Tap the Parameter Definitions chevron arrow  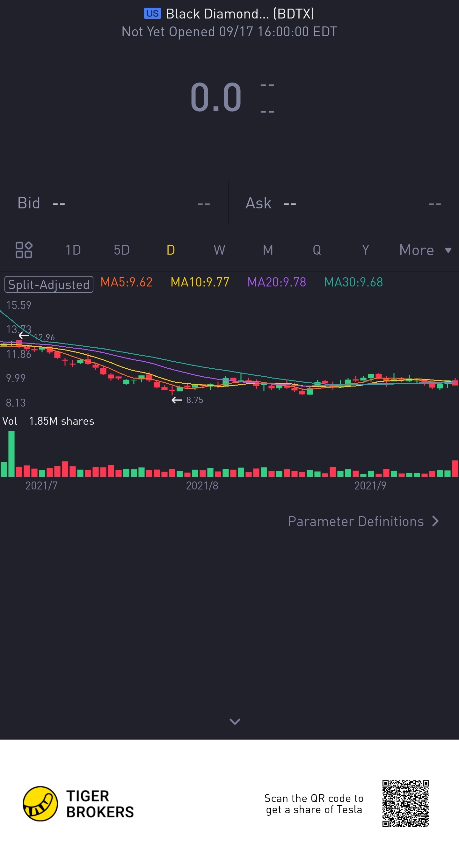coord(435,521)
